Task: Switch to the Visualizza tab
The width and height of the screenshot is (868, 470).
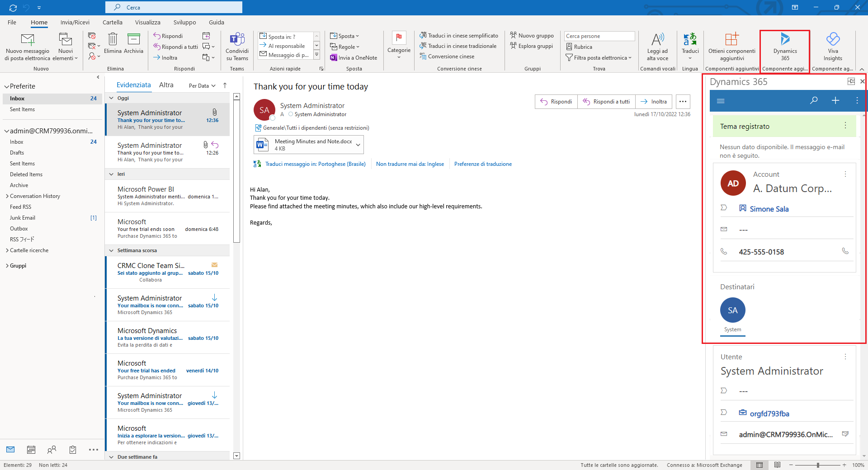Action: [148, 22]
